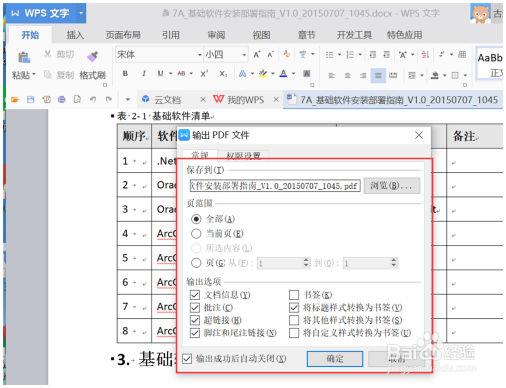Apply Subscript formatting
Viewport: 506px width, 388px height.
(223, 74)
